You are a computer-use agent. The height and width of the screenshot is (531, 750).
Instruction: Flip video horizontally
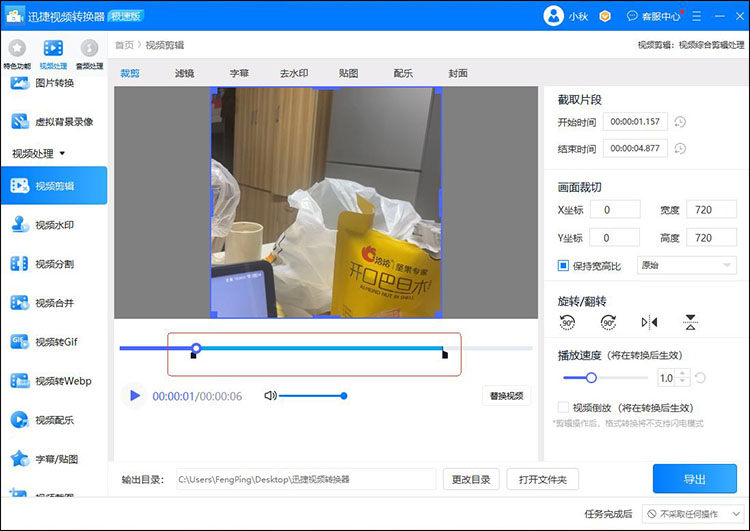tap(649, 322)
